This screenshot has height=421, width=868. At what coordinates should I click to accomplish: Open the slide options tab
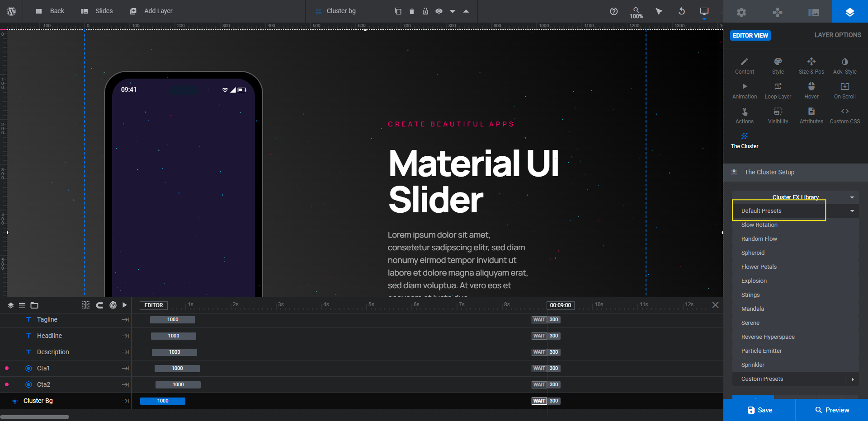pyautogui.click(x=814, y=12)
